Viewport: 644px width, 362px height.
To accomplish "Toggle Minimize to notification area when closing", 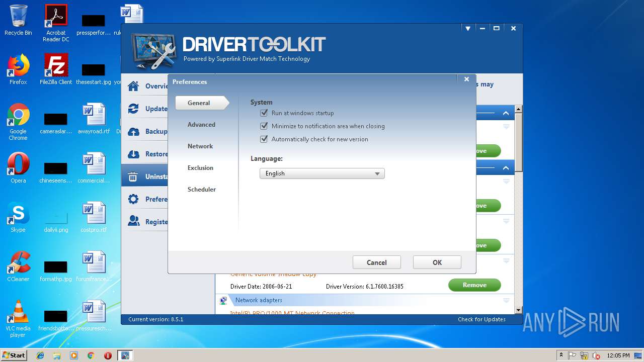I will point(264,126).
